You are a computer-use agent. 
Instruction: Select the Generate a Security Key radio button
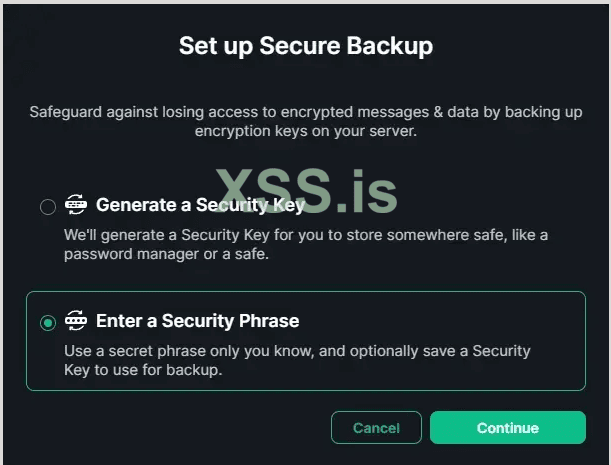coord(48,207)
